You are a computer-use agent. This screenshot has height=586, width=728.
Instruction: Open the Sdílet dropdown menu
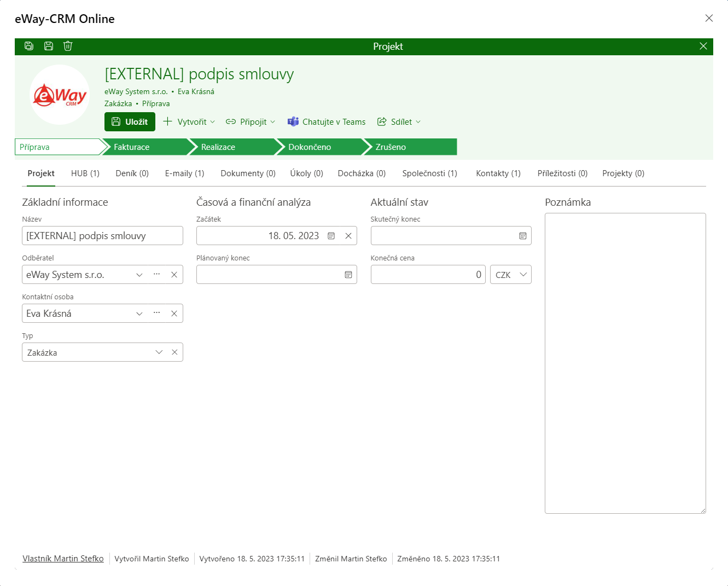tap(399, 121)
